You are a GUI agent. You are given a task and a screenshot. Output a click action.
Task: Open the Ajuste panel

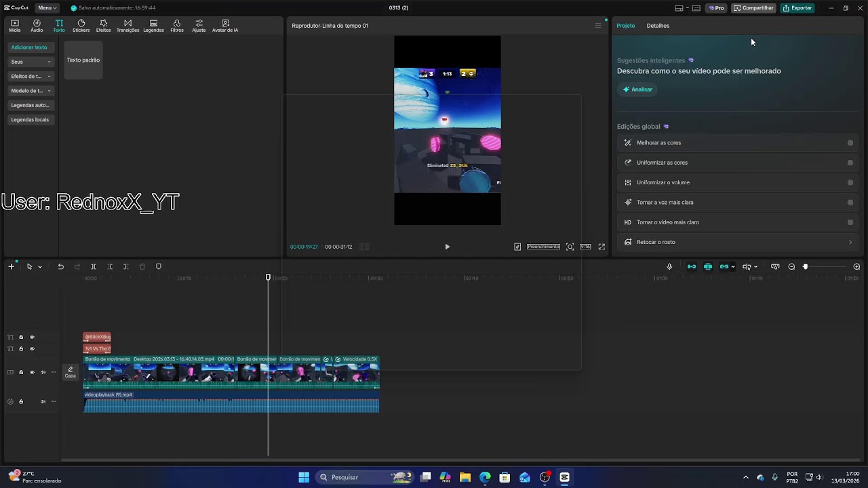click(x=199, y=26)
